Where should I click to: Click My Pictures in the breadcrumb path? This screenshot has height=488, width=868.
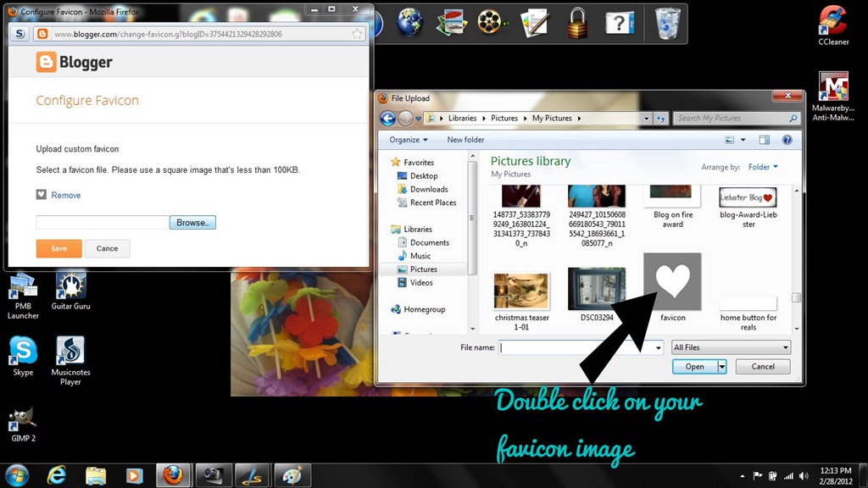[552, 119]
